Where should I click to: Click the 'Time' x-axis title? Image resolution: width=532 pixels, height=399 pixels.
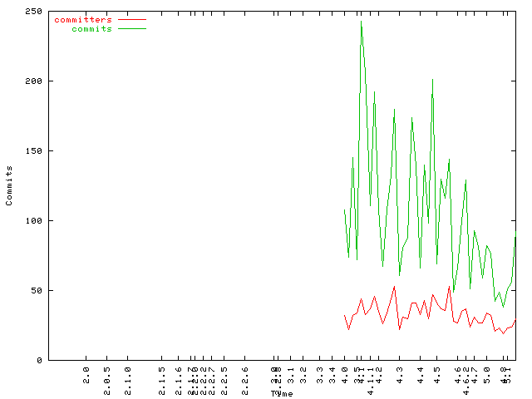(x=281, y=393)
